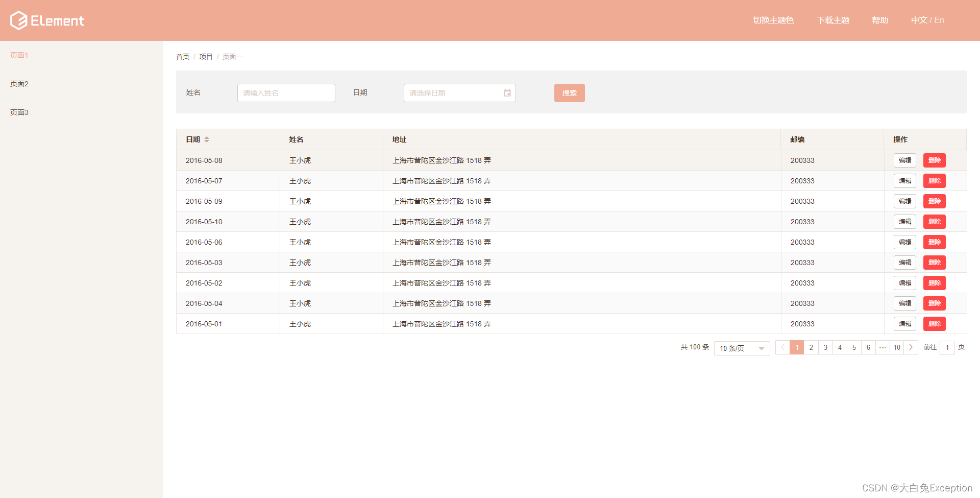Delete the 2016-05-01 row

coord(935,324)
